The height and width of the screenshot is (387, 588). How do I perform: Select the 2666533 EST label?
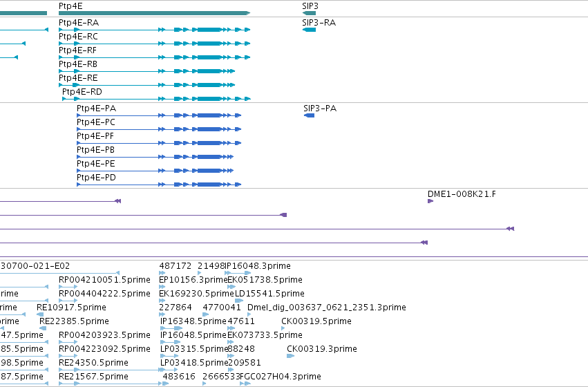(221, 377)
